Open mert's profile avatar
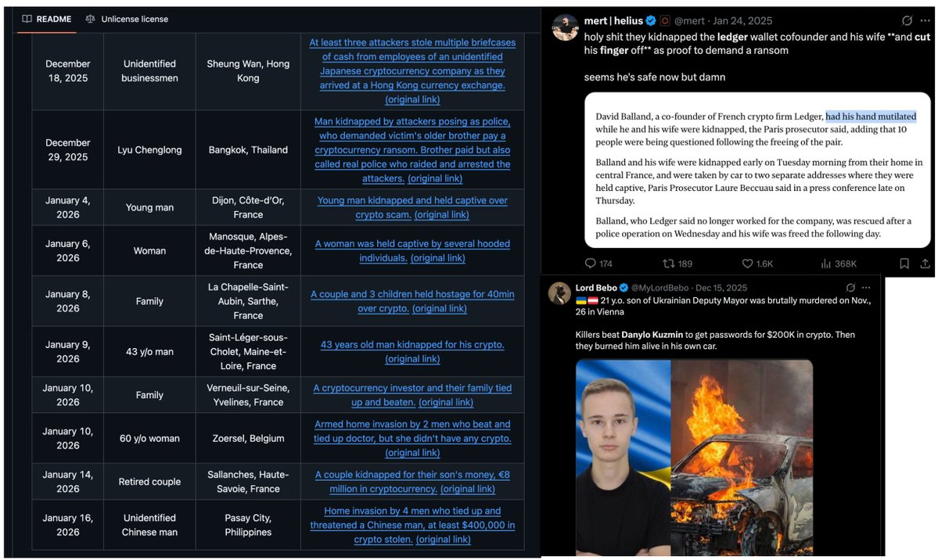 [564, 27]
